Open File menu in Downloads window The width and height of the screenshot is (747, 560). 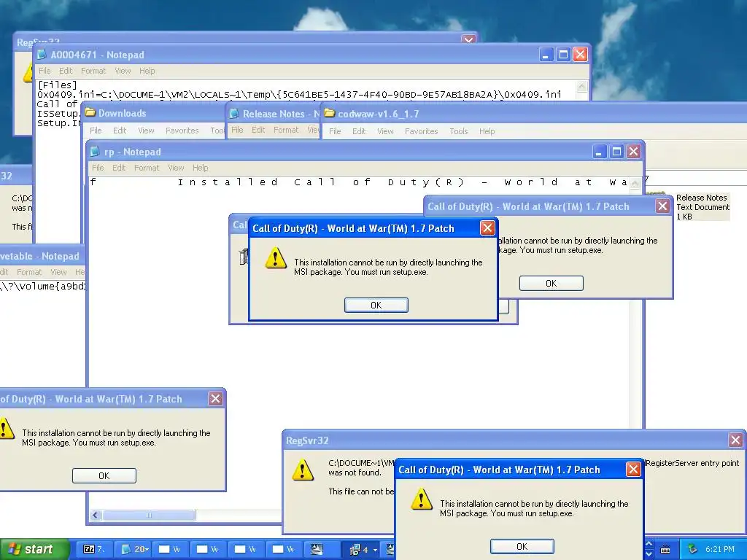click(x=96, y=131)
